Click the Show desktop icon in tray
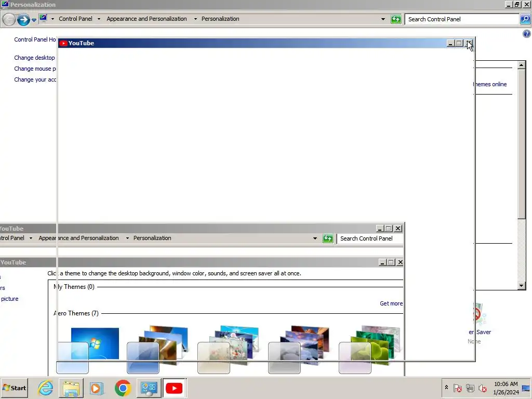The height and width of the screenshot is (399, 532). pyautogui.click(x=527, y=388)
